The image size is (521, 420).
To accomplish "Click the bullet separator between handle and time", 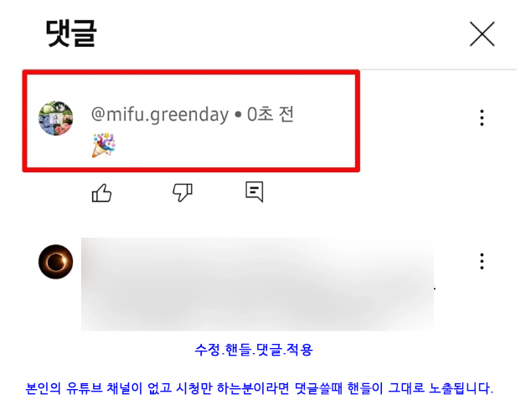I will pos(238,115).
